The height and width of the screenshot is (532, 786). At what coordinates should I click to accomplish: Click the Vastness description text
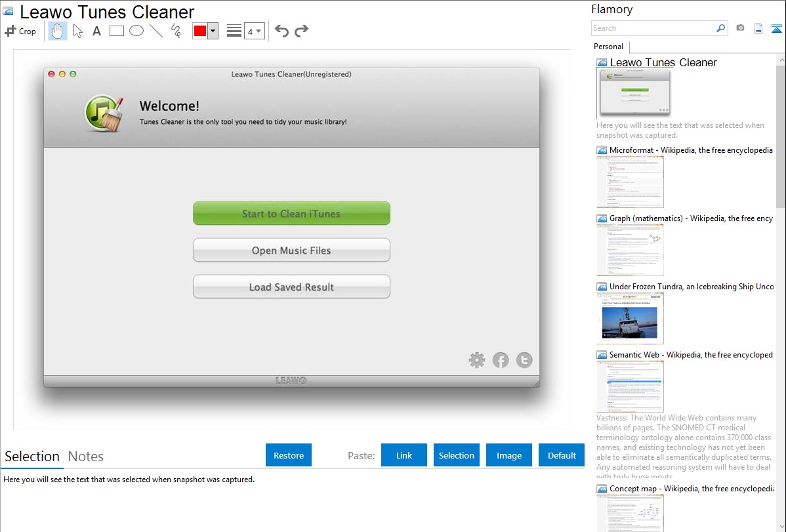[684, 447]
